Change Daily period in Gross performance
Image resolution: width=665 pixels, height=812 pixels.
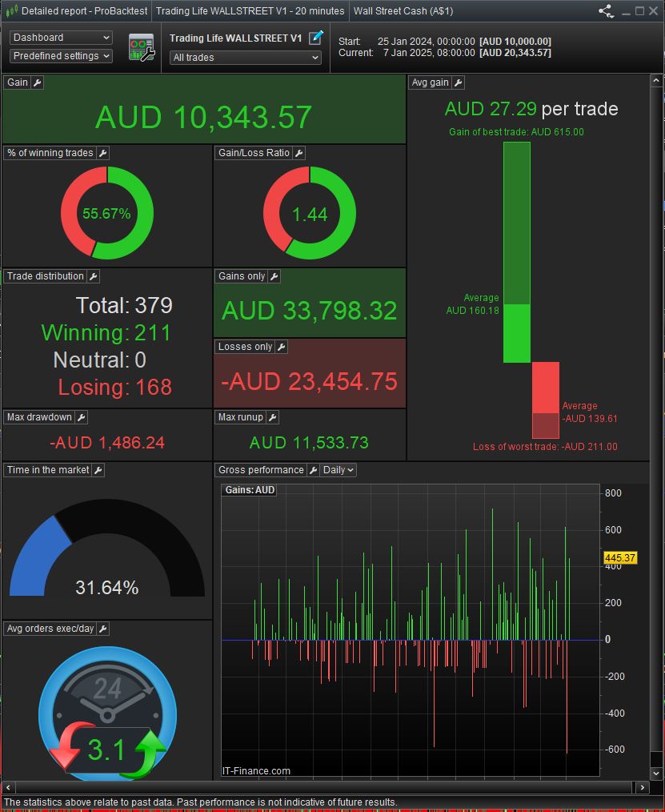point(338,470)
